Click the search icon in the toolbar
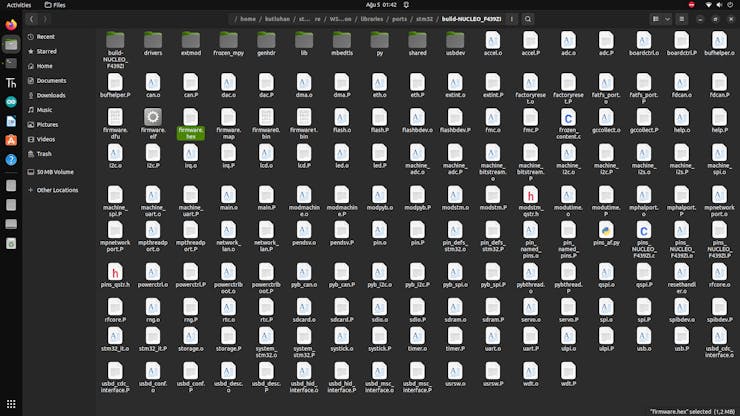 [x=528, y=19]
